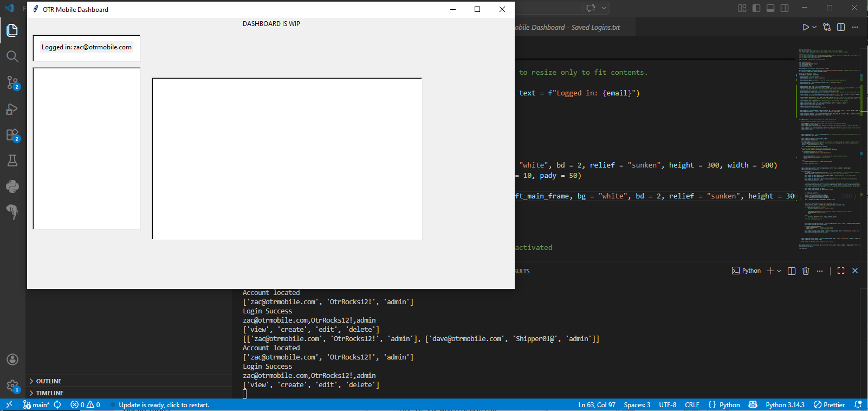Open problems panel via errors and warnings count
The image size is (868, 411).
[86, 404]
